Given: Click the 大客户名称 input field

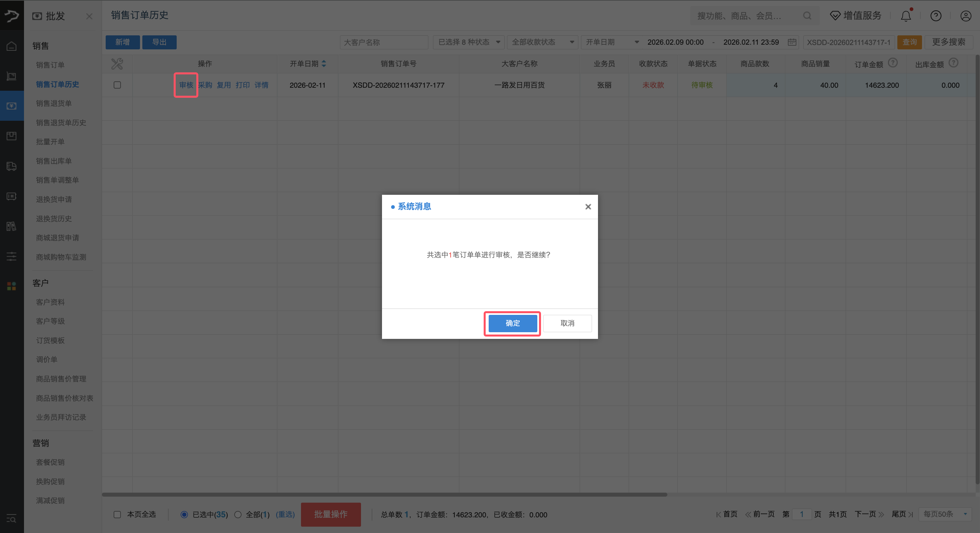Looking at the screenshot, I should [x=383, y=42].
